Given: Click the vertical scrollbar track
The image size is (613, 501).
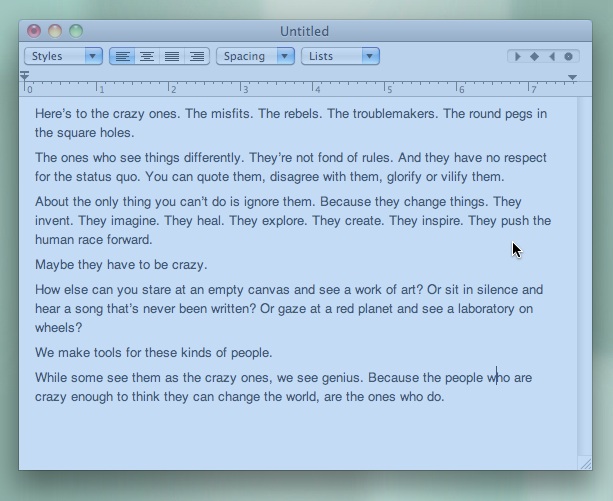Looking at the screenshot, I should (x=584, y=274).
